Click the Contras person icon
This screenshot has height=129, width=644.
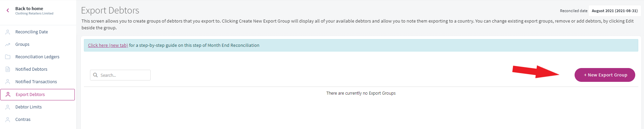(x=8, y=120)
